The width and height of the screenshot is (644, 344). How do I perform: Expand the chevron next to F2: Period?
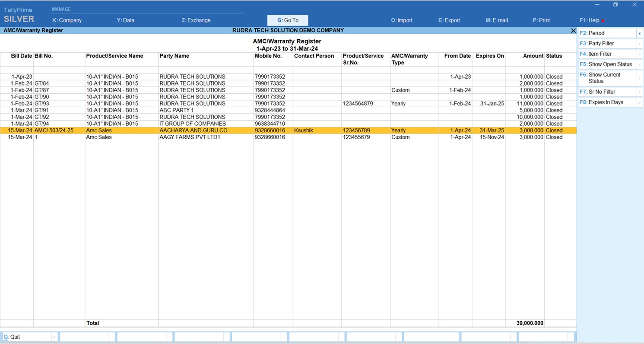(640, 33)
